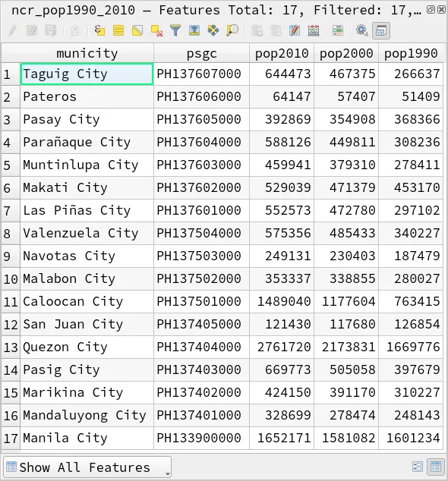The image size is (448, 481).
Task: Click psgc value PH133900000
Action: [x=201, y=438]
